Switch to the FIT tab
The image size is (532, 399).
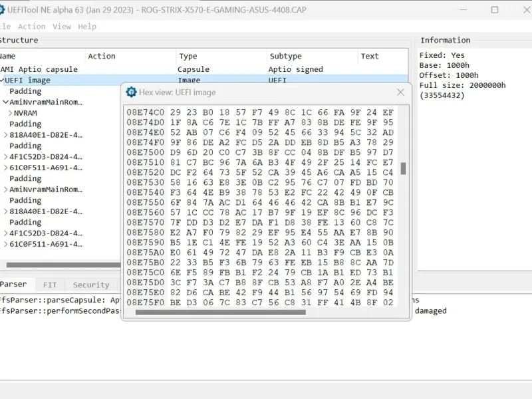(50, 285)
